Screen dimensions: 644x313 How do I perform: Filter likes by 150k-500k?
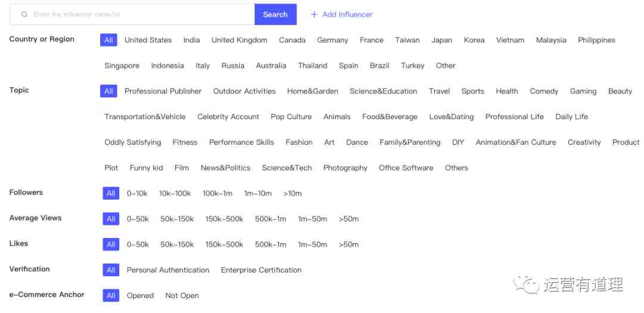click(224, 244)
